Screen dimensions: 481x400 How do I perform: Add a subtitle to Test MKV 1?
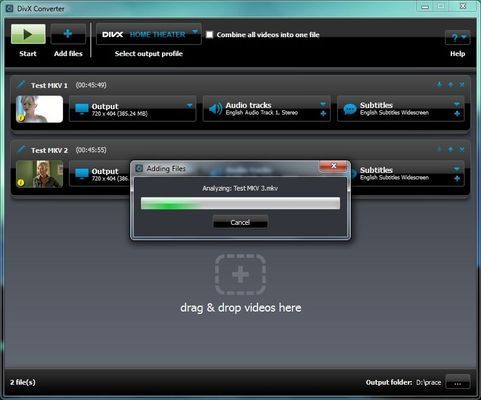coord(457,114)
